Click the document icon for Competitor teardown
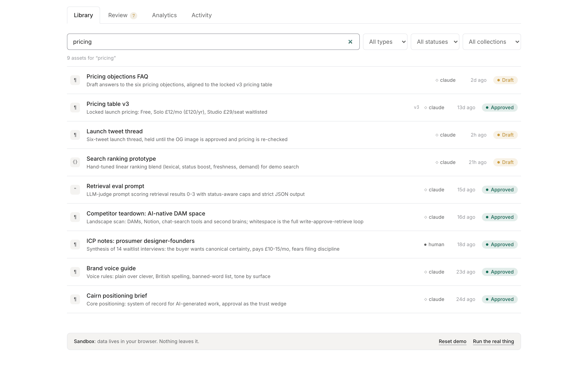 tap(75, 217)
